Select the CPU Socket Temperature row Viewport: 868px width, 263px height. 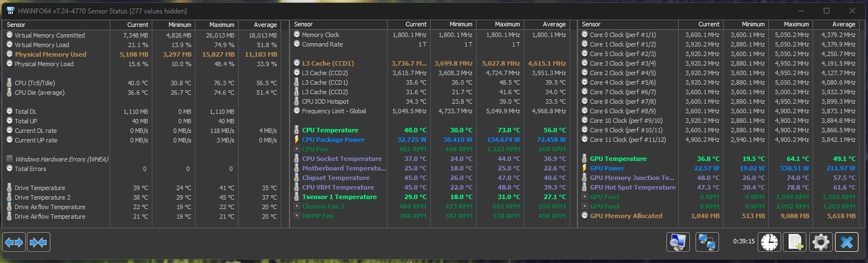point(430,159)
